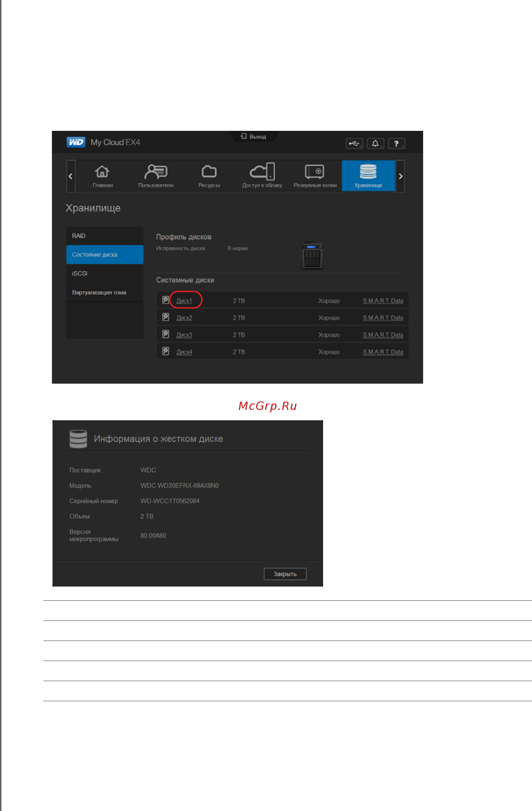The height and width of the screenshot is (811, 532).
Task: Show previous navigation items with left arrow
Action: coord(71,176)
